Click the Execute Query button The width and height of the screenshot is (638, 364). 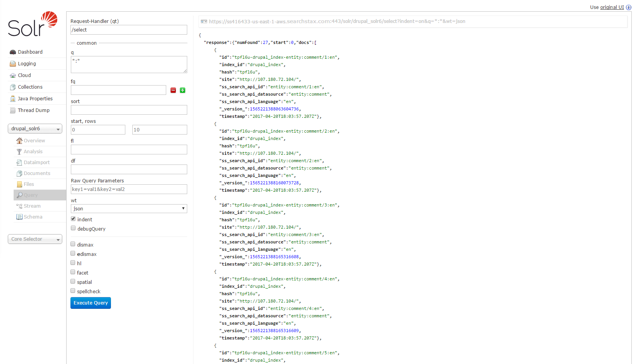click(91, 303)
